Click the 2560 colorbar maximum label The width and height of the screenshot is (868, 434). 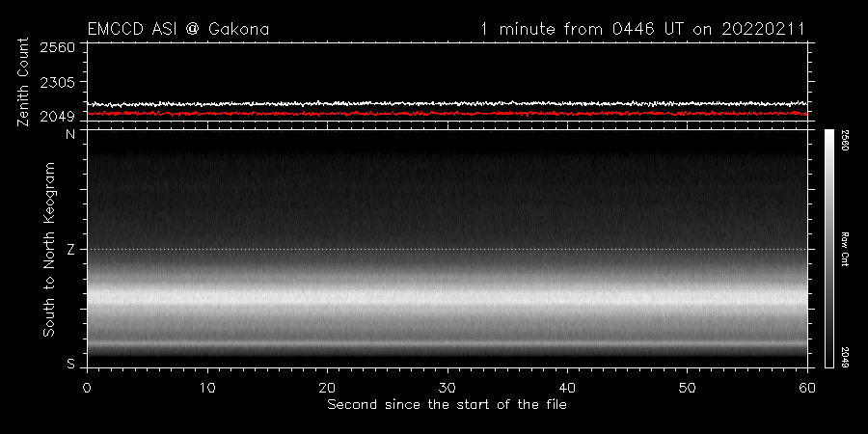point(846,141)
